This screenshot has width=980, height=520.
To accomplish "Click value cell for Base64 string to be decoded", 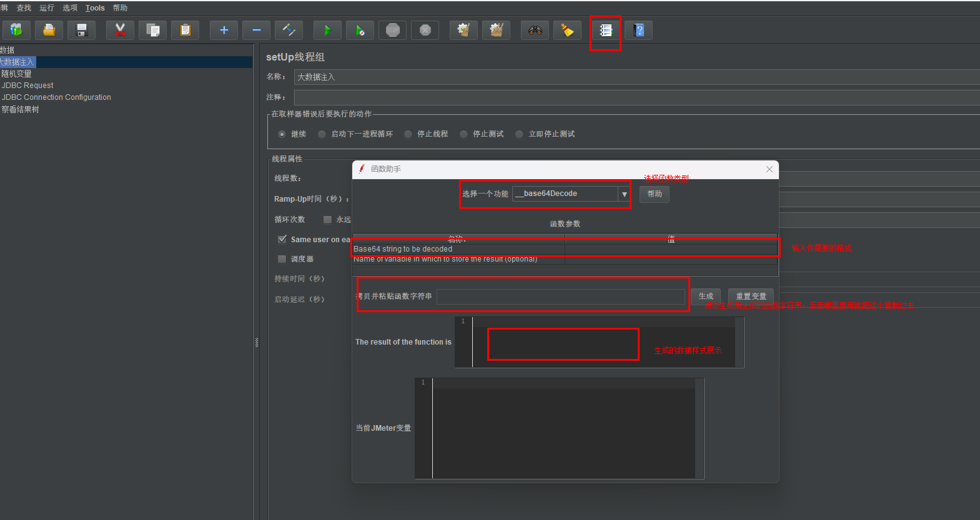I will pos(671,249).
